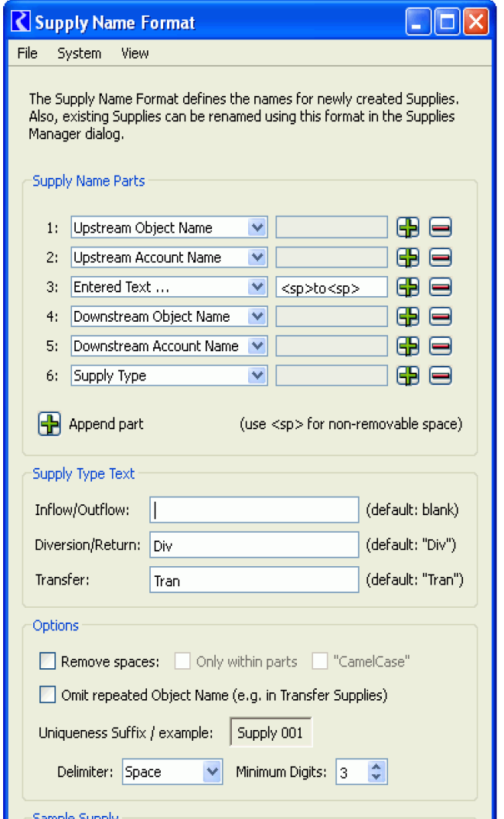This screenshot has height=819, width=504.
Task: Open the System menu
Action: (x=79, y=53)
